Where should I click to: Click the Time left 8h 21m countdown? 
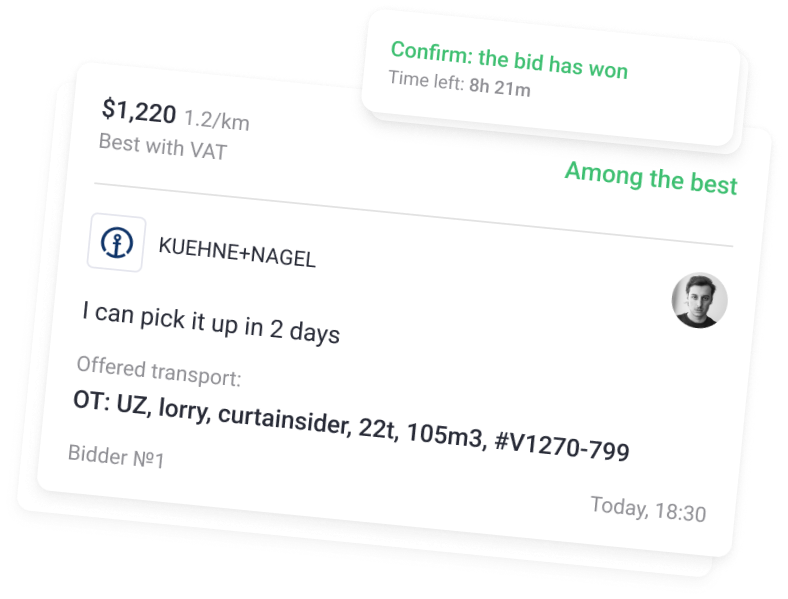point(459,83)
